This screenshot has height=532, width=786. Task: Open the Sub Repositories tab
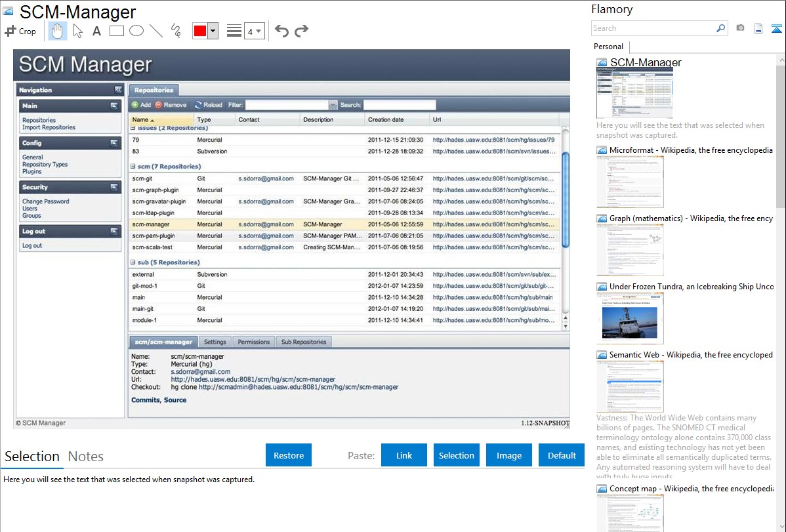coord(304,342)
